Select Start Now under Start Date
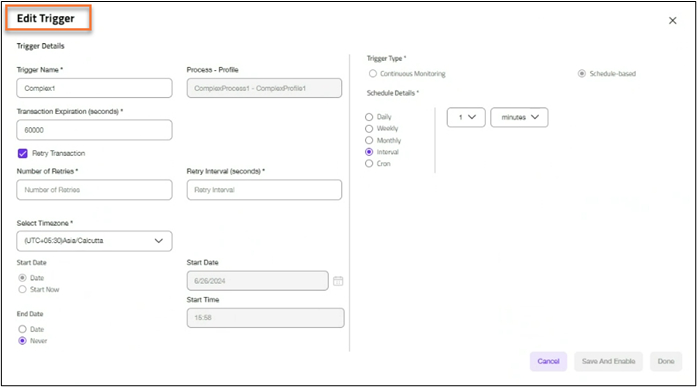Viewport: 697px width, 387px height. [x=22, y=289]
